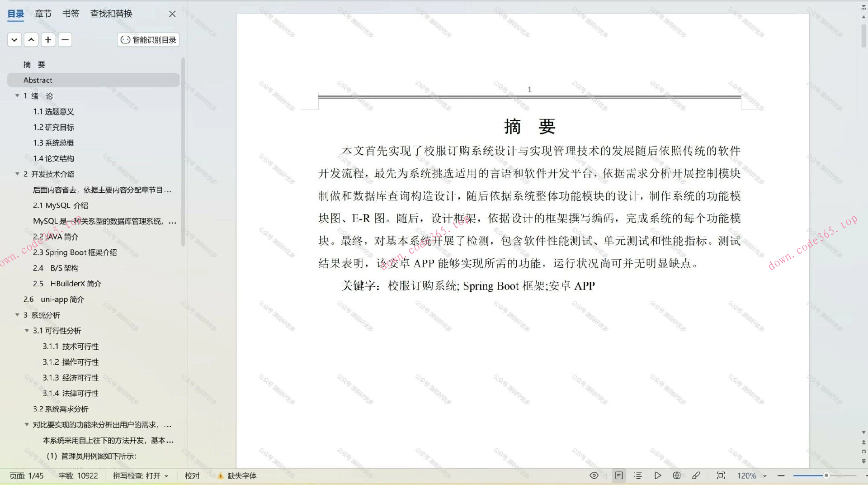Collapse the 1 绪论 chapter
The image size is (868, 485).
17,95
